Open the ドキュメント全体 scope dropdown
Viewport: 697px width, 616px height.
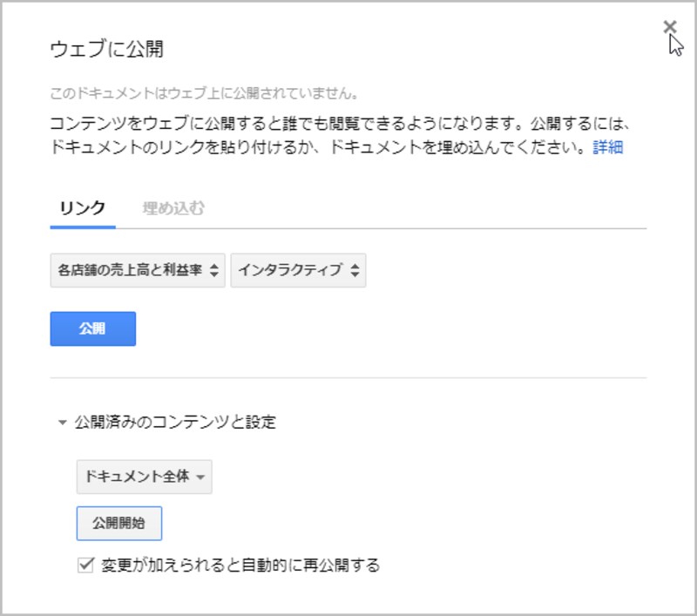point(144,477)
